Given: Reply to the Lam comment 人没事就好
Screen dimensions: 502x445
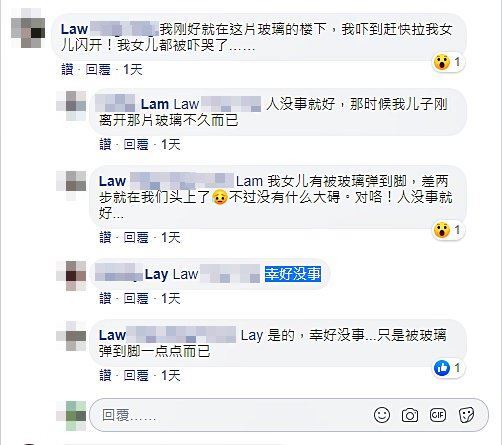Looking at the screenshot, I should tap(136, 145).
